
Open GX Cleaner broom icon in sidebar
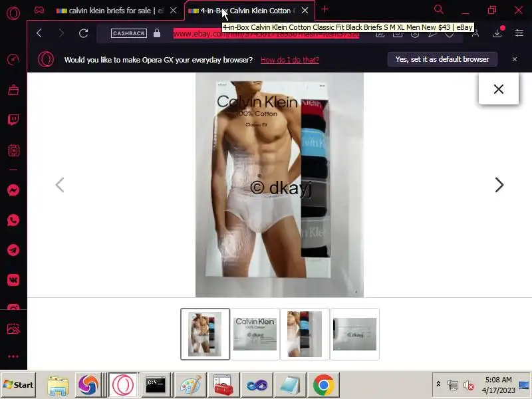(13, 90)
